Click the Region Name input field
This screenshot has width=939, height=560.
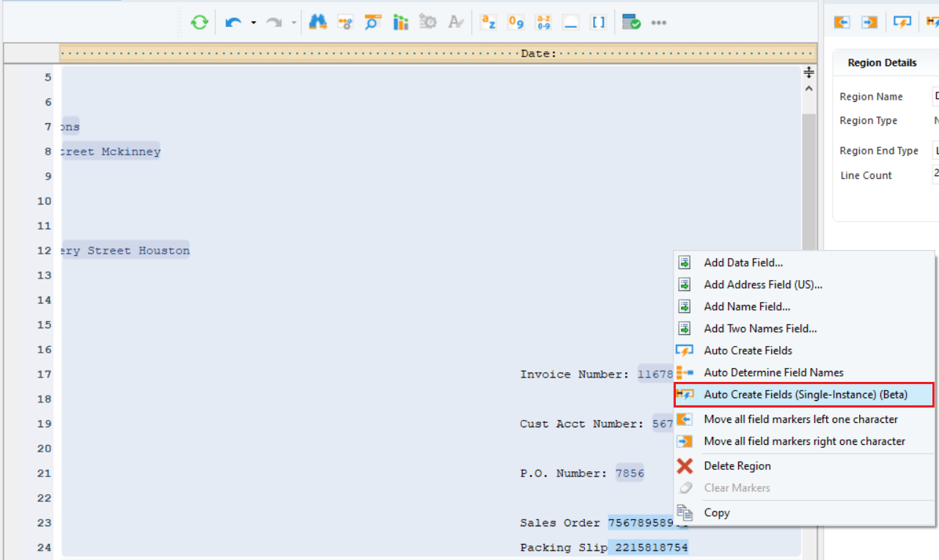pyautogui.click(x=935, y=96)
